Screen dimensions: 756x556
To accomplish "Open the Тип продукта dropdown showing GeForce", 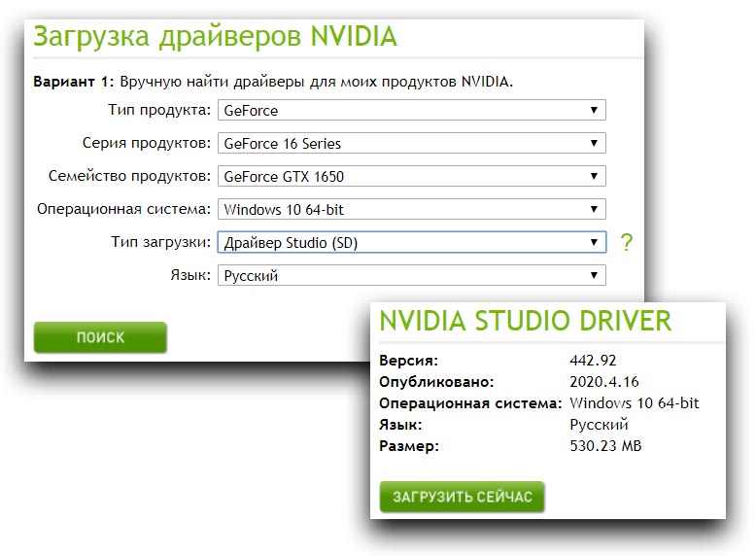I will coord(411,111).
